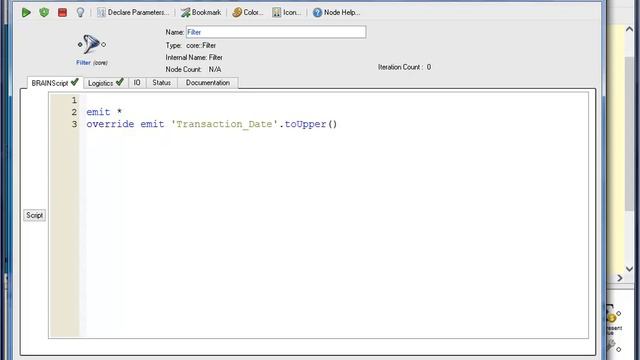Screen dimensions: 640x360
Task: Click the green shield run icon
Action: pyautogui.click(x=44, y=13)
